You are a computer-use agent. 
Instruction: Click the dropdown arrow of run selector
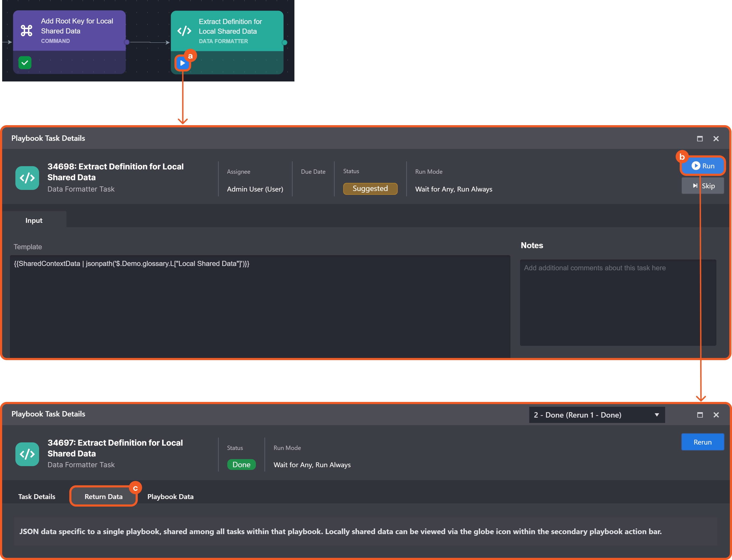pos(657,415)
